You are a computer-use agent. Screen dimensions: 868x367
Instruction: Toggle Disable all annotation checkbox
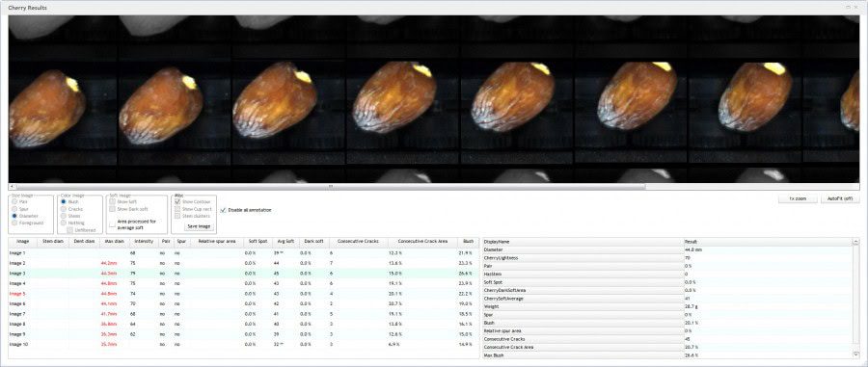pos(223,210)
